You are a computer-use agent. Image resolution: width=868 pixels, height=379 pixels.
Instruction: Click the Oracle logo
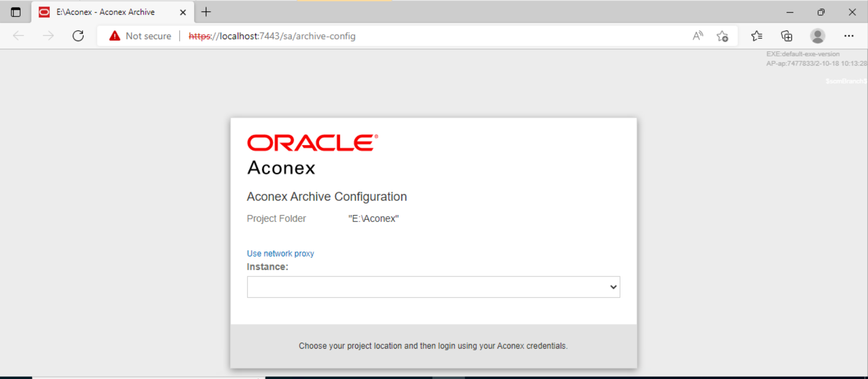313,143
